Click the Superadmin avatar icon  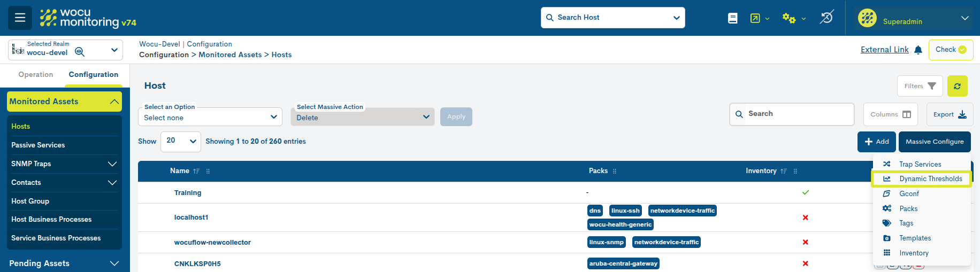[x=867, y=18]
